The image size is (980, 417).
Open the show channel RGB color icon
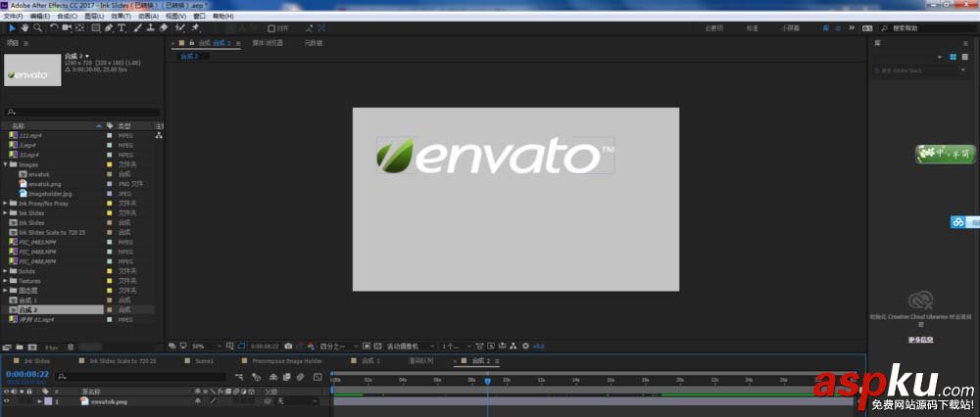click(x=310, y=346)
